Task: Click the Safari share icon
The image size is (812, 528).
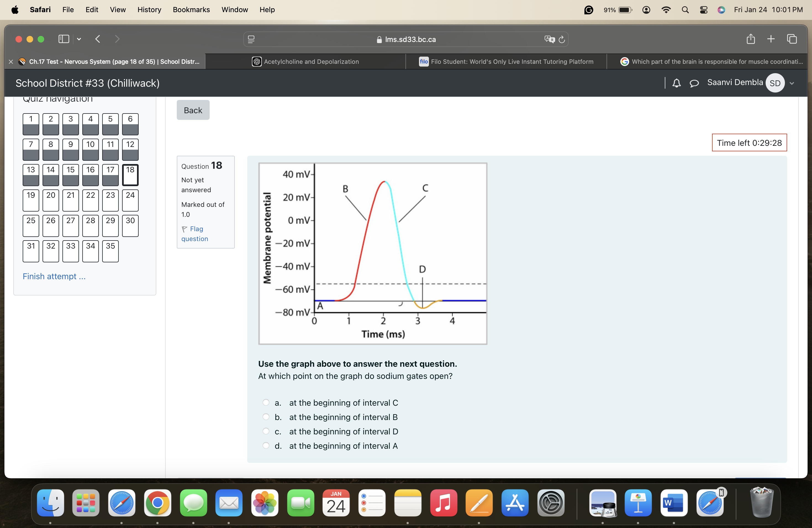Action: pyautogui.click(x=750, y=39)
